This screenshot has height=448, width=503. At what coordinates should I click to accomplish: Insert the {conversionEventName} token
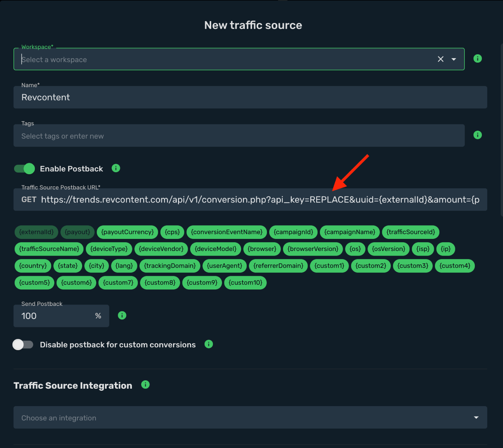[x=227, y=232]
